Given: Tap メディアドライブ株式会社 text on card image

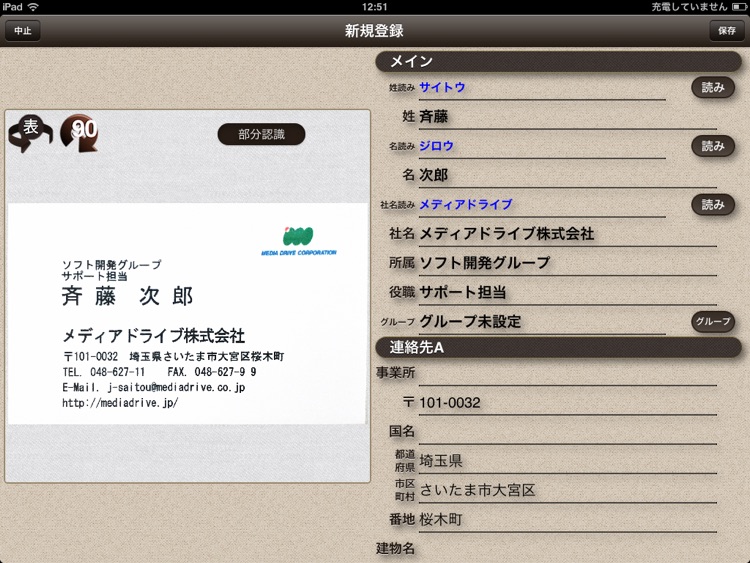Looking at the screenshot, I should click(154, 335).
